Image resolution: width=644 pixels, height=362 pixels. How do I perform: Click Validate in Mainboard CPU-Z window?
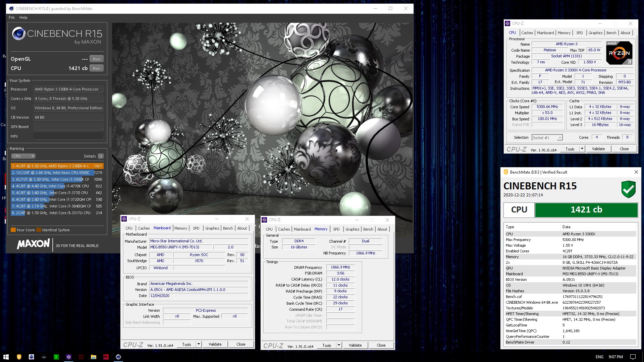215,344
